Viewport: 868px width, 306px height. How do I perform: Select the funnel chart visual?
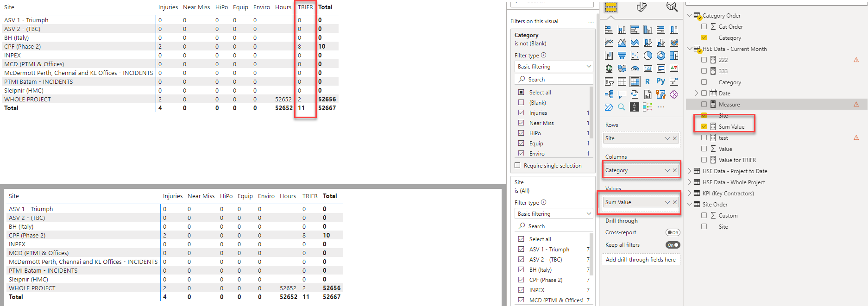(622, 56)
